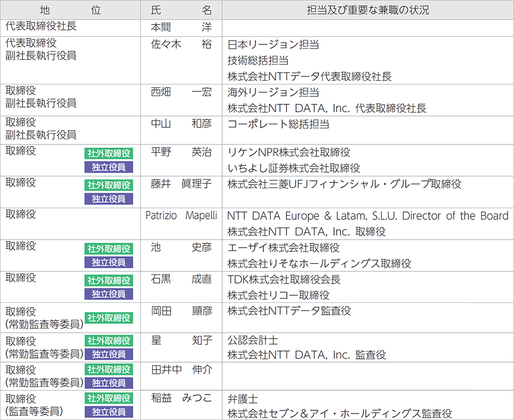Click NTT DATA Europe & Latam Director text
Image resolution: width=514 pixels, height=420 pixels.
367,216
